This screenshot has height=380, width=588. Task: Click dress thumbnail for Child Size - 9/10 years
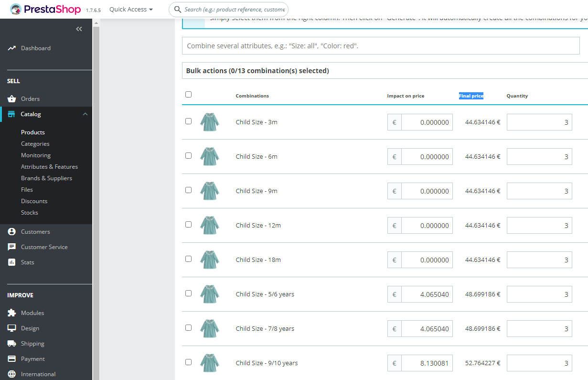(210, 363)
